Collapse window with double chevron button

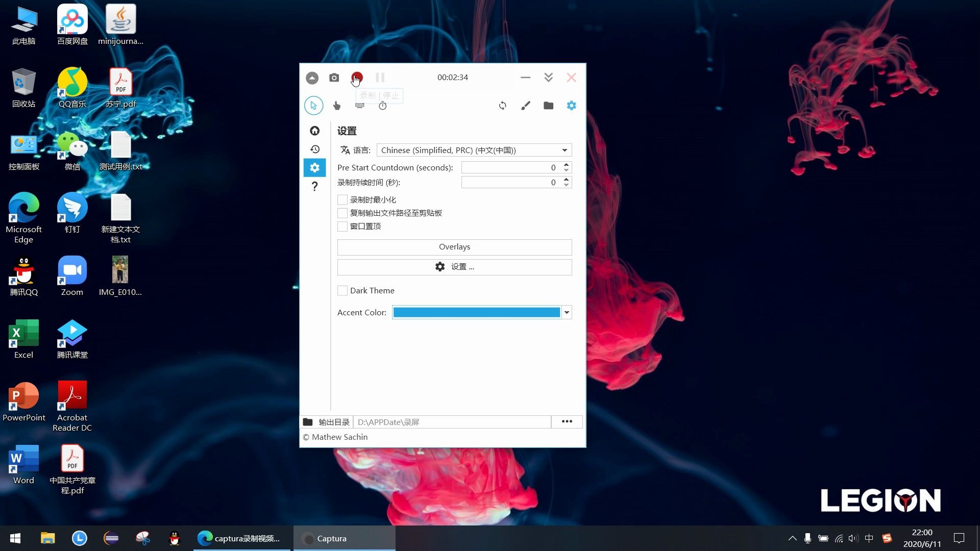point(549,78)
